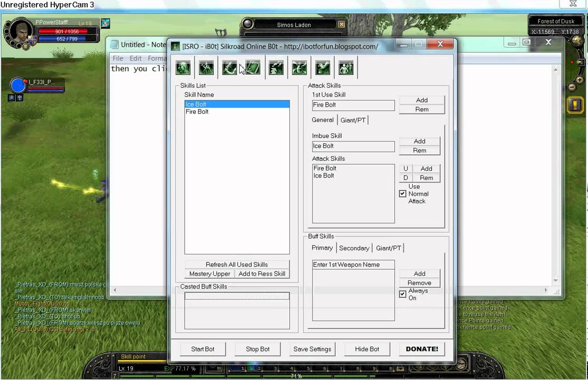Click Rem next to the D button

426,178
